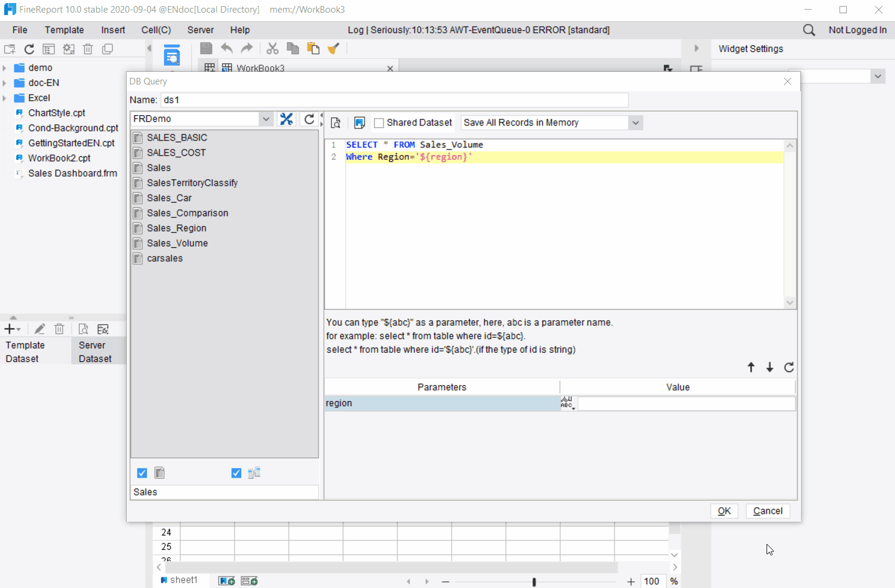895x588 pixels.
Task: Confirm the DB Query with OK
Action: [x=724, y=511]
